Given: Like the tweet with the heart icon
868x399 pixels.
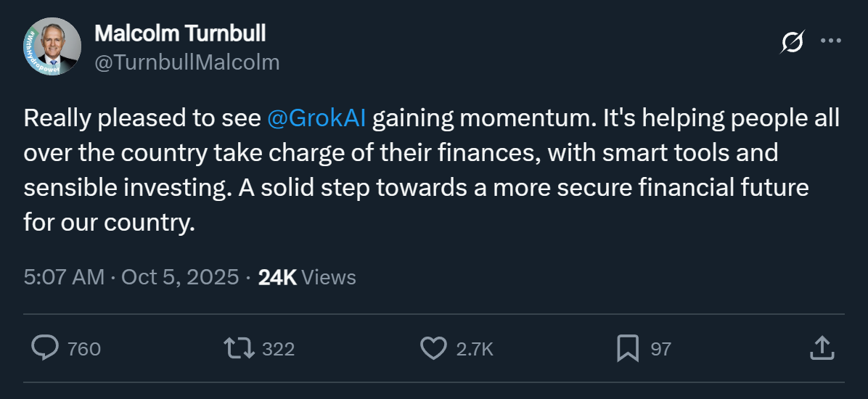Looking at the screenshot, I should [433, 348].
